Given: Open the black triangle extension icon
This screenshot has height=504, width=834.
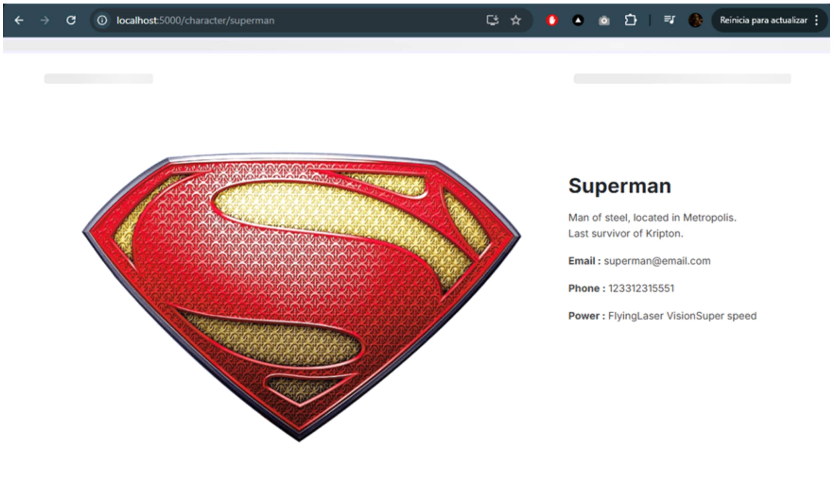Looking at the screenshot, I should coord(578,21).
